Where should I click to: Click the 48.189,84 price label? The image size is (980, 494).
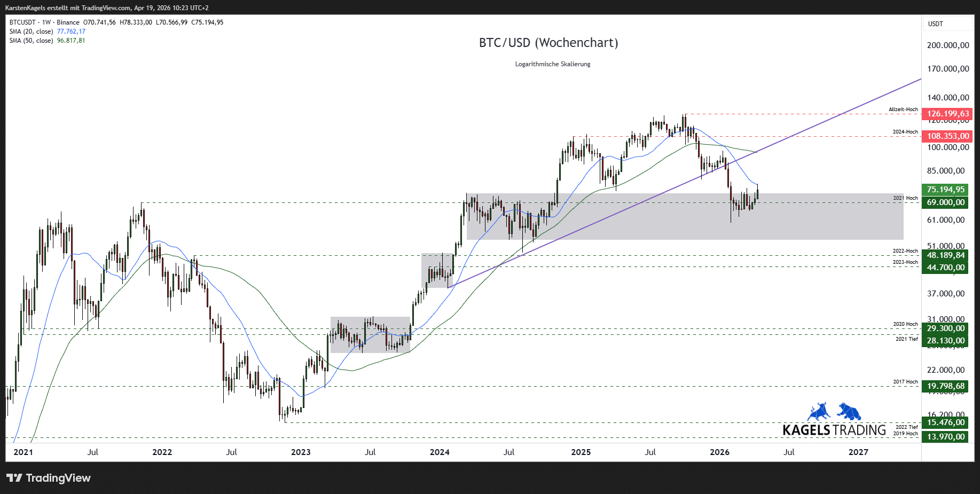[x=945, y=255]
